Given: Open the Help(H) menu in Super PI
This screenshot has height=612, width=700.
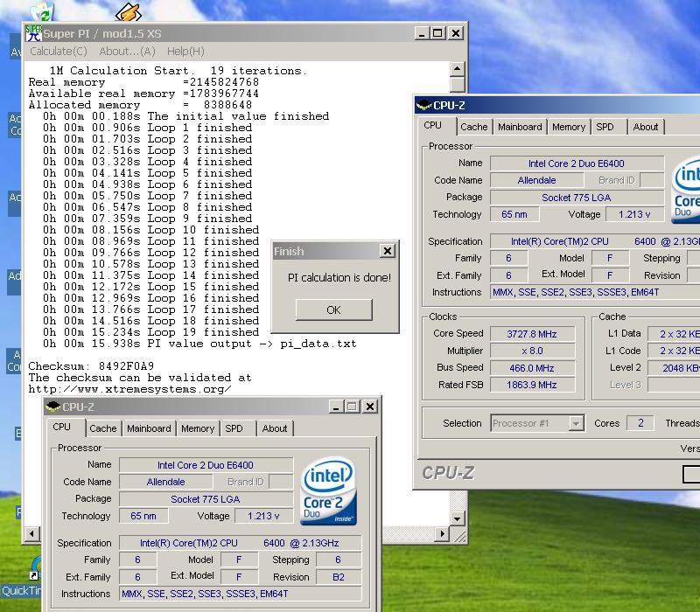Looking at the screenshot, I should pyautogui.click(x=185, y=52).
